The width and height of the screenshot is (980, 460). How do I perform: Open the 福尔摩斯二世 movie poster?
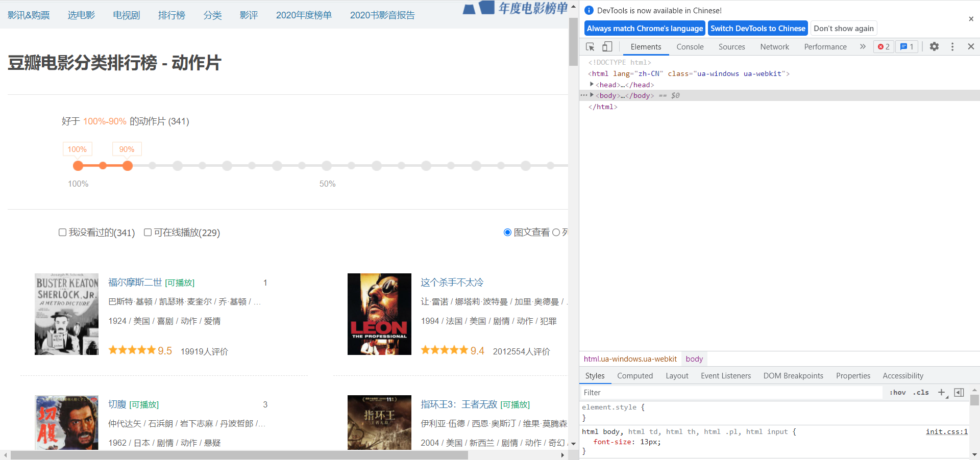[x=66, y=314]
